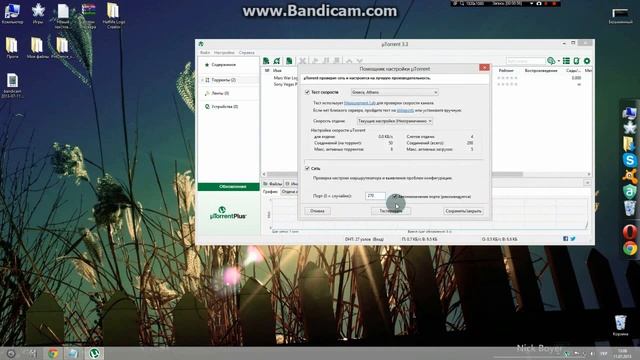The height and width of the screenshot is (360, 640).
Task: Click the DHT status in status bar
Action: [x=364, y=239]
